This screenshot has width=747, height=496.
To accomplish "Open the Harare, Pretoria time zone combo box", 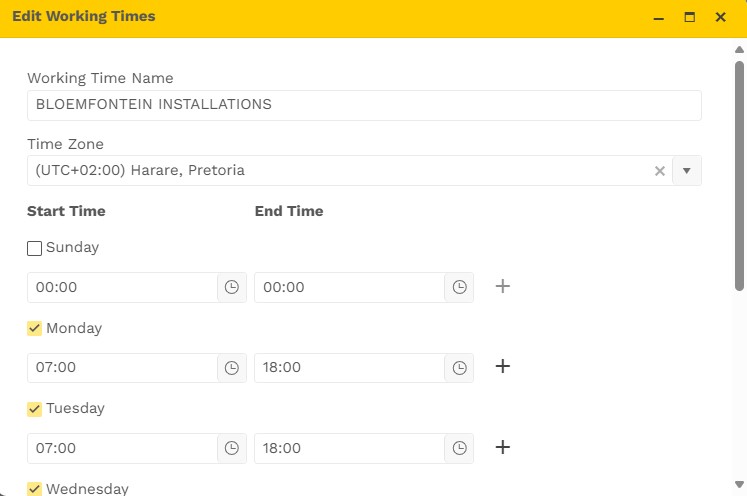I will click(x=340, y=171).
